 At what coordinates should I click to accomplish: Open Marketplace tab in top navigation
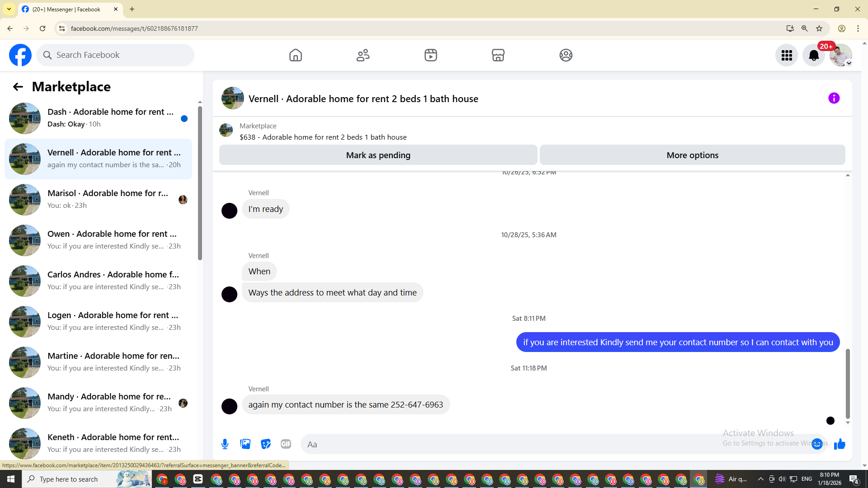tap(498, 55)
